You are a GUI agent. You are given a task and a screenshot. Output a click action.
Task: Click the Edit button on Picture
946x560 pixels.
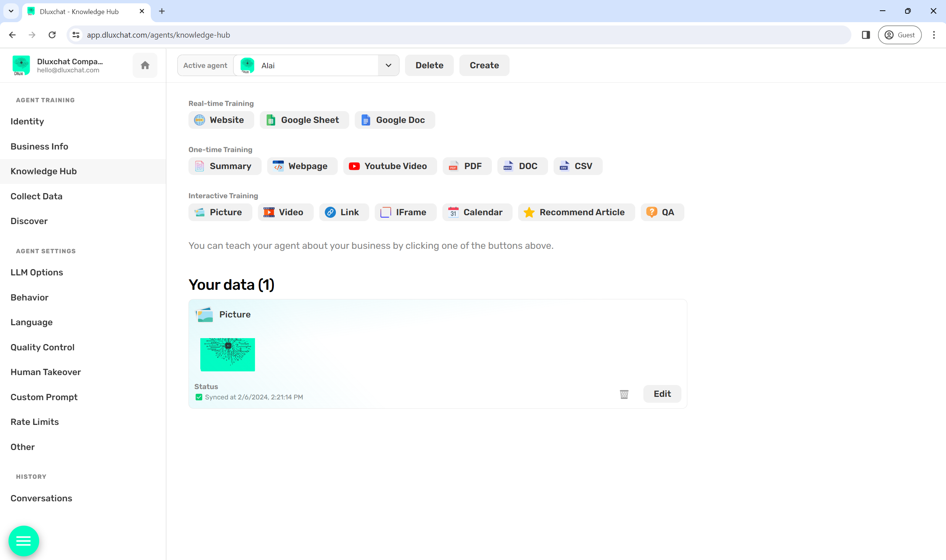pyautogui.click(x=661, y=394)
